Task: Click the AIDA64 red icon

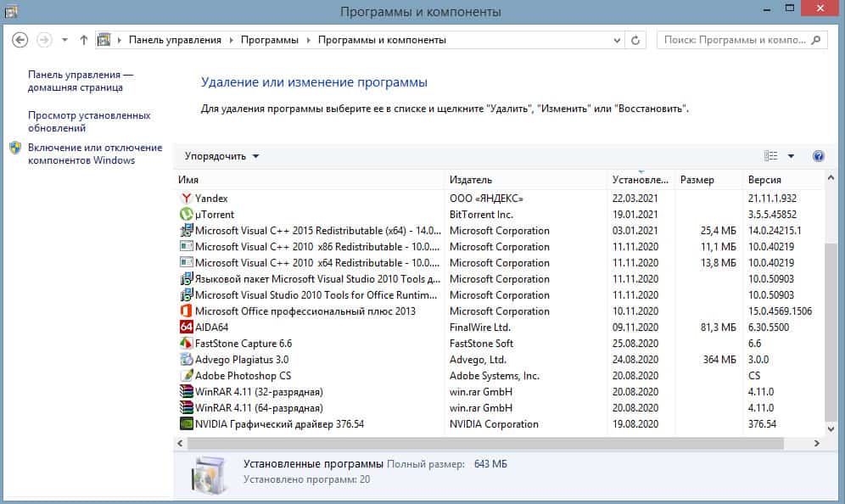Action: coord(187,328)
